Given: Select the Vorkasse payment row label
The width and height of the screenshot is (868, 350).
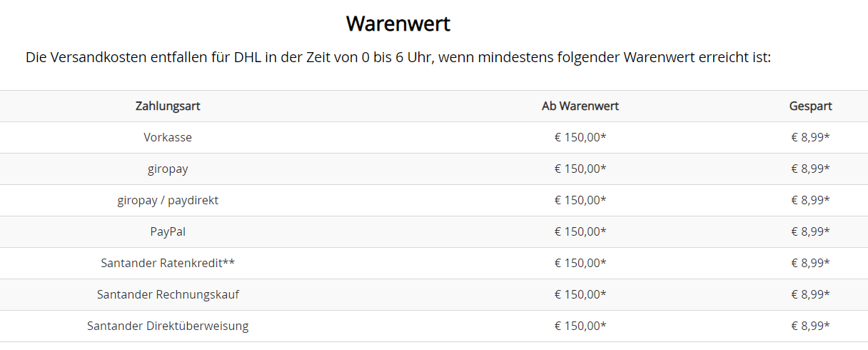Looking at the screenshot, I should click(168, 137).
